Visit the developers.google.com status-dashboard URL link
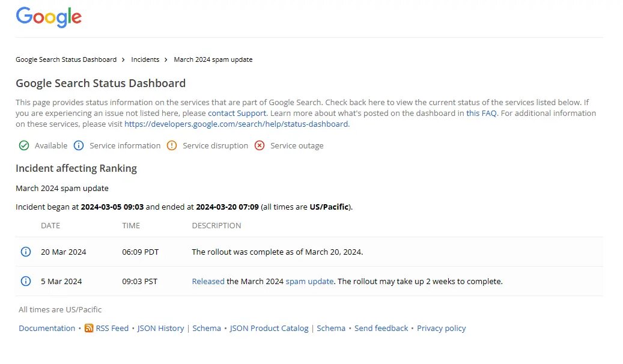This screenshot has height=364, width=623. point(236,124)
